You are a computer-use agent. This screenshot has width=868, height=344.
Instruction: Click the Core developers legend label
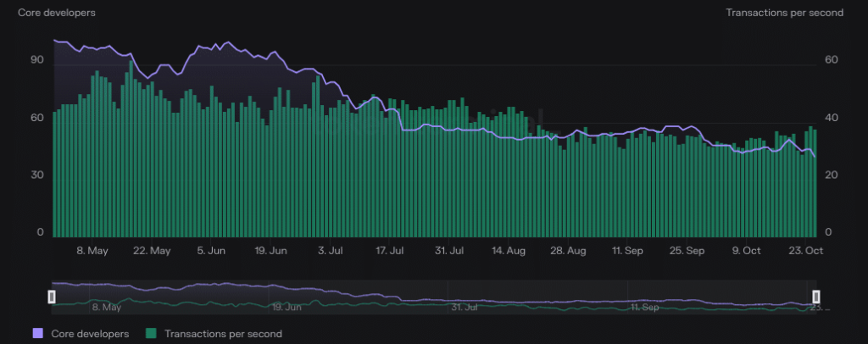coord(90,334)
